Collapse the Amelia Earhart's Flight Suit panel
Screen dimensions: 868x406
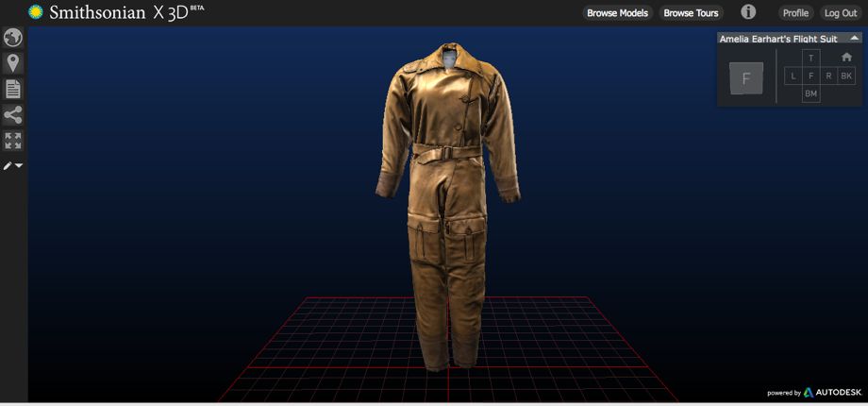point(854,39)
